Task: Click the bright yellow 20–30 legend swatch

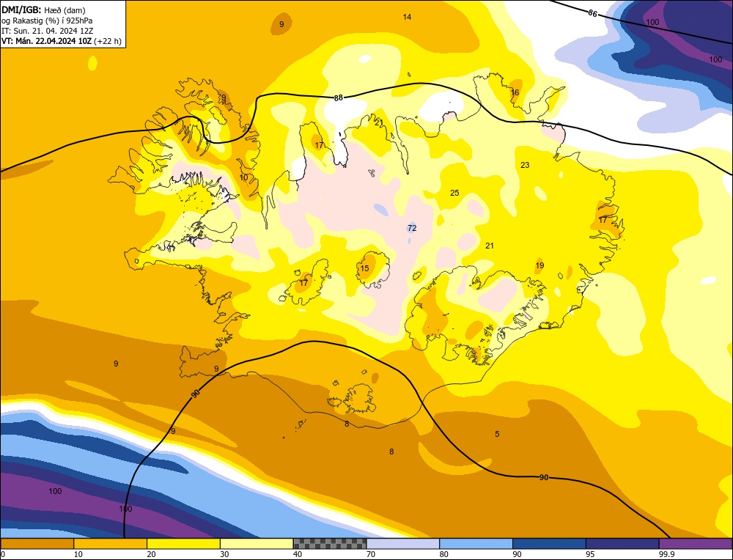Action: tap(183, 544)
